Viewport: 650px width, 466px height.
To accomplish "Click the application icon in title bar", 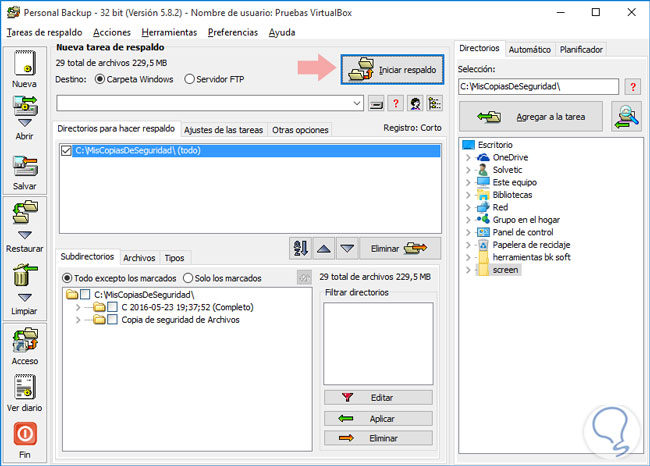I will click(13, 12).
